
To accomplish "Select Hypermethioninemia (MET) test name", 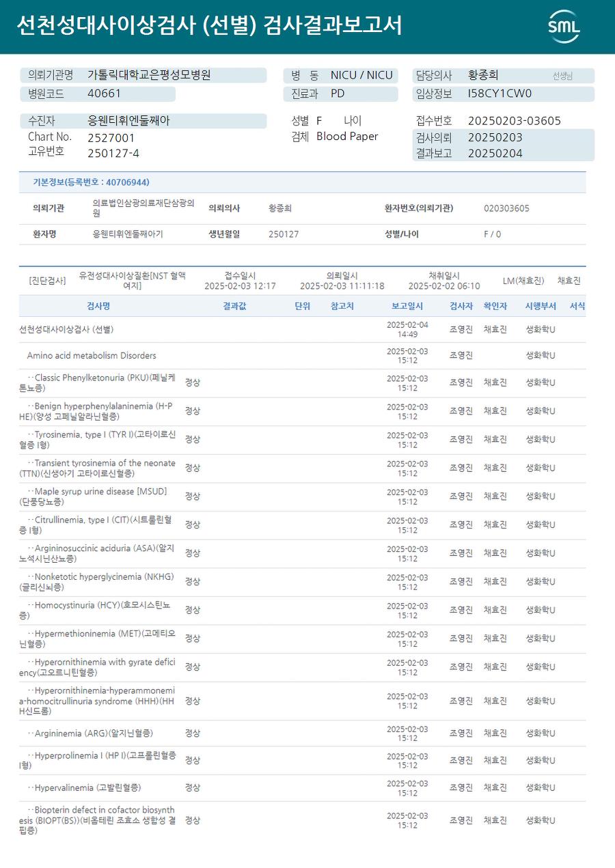I will [x=97, y=639].
